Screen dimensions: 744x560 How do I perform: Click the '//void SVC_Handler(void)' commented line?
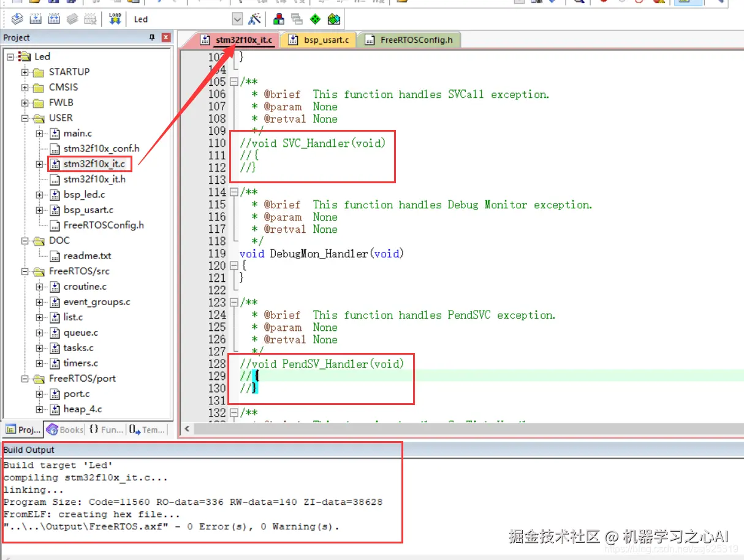click(313, 143)
